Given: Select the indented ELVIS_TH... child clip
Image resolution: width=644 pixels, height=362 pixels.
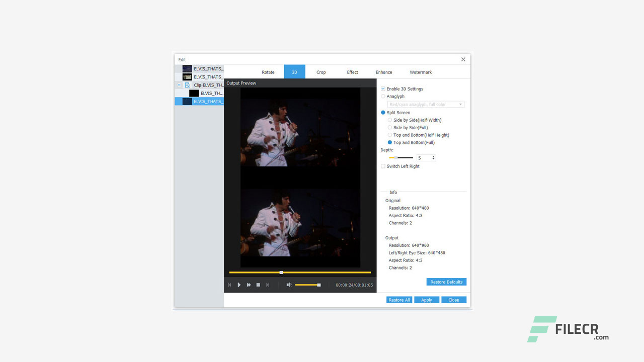Looking at the screenshot, I should (199, 93).
